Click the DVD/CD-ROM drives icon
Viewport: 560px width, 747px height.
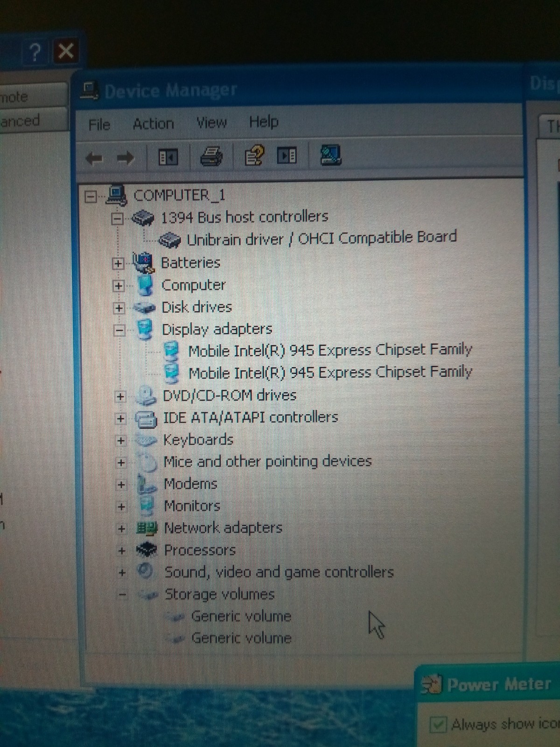click(x=146, y=395)
